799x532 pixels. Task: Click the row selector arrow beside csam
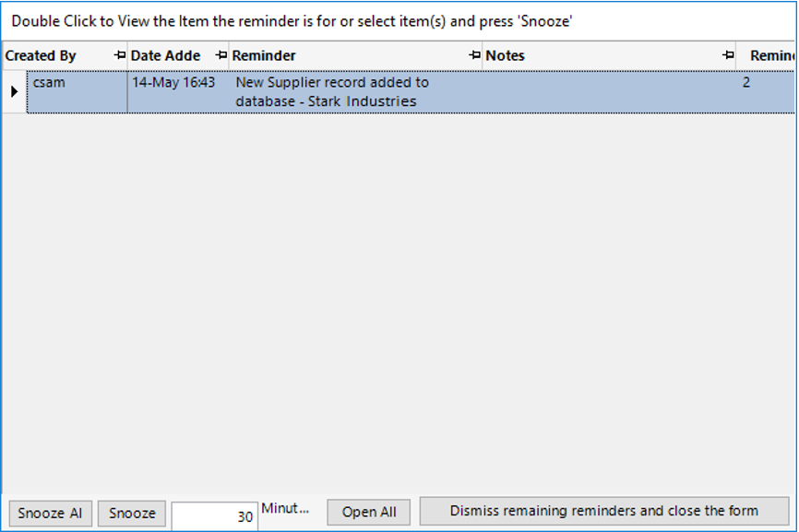click(x=14, y=92)
